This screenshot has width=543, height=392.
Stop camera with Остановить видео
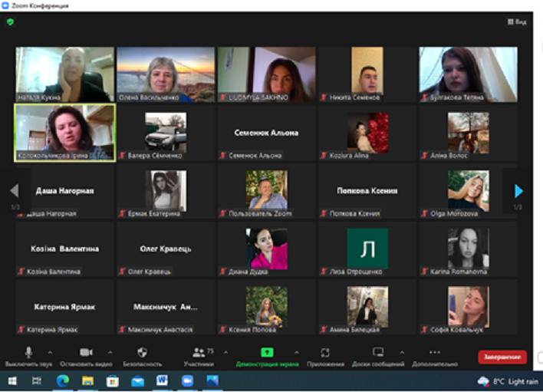click(86, 352)
